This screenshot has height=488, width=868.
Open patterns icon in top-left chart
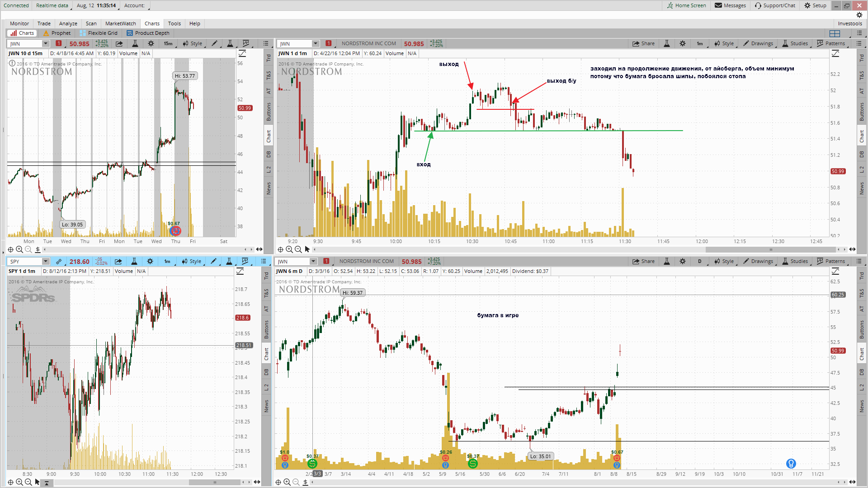point(246,43)
